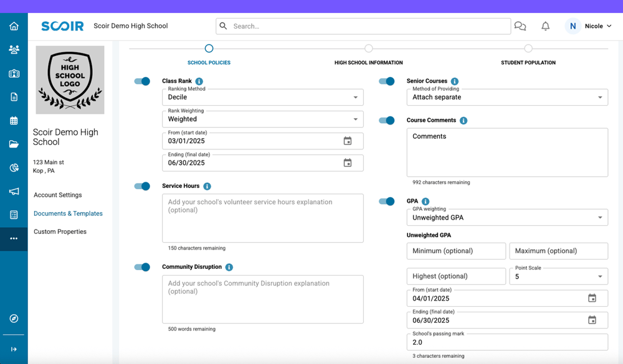Open Account Settings link
The height and width of the screenshot is (364, 623).
point(57,195)
